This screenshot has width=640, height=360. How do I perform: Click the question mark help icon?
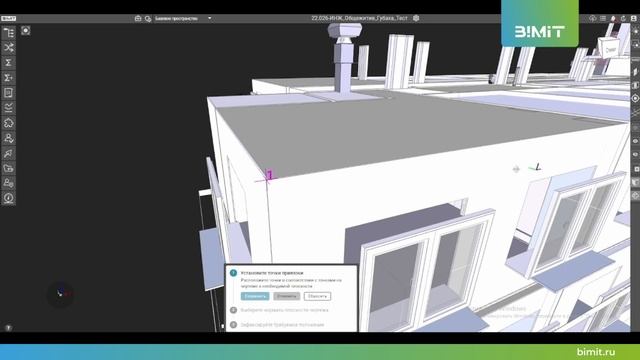point(8,328)
